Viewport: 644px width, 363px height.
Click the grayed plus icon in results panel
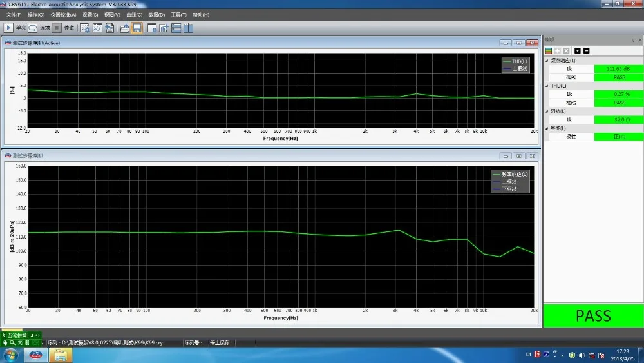click(558, 50)
